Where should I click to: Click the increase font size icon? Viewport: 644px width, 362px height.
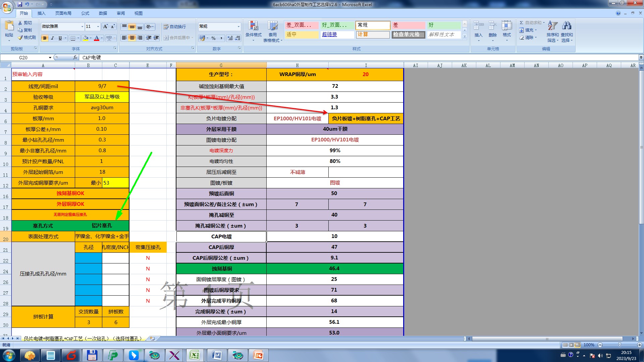105,26
